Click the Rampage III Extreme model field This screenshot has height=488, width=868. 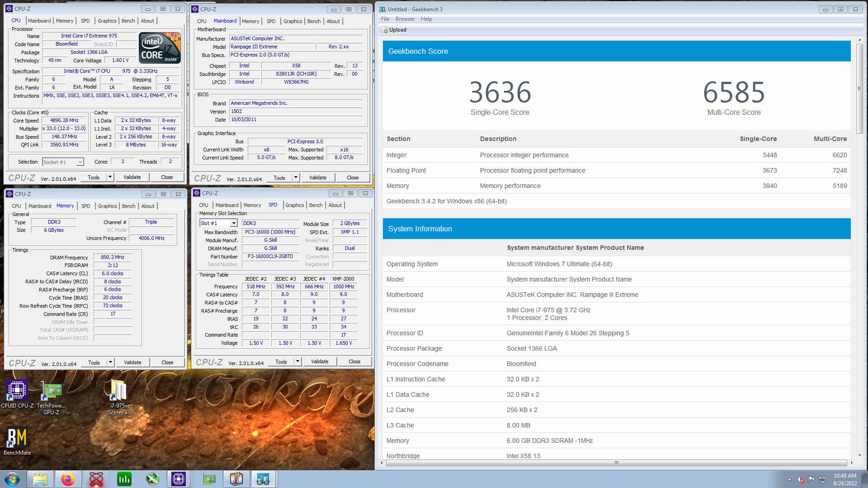click(272, 47)
